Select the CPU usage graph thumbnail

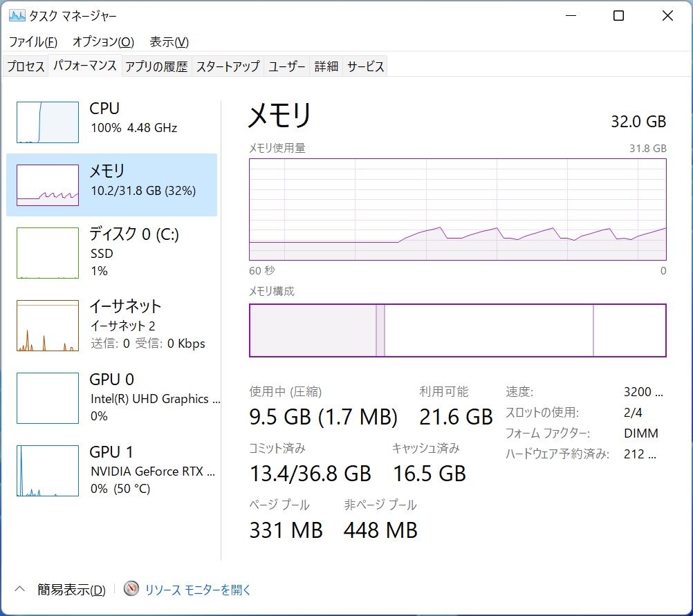48,122
